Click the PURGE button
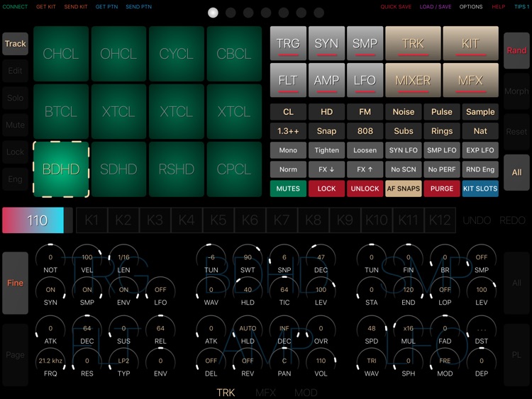Viewport: 532px width, 399px height. (x=442, y=189)
